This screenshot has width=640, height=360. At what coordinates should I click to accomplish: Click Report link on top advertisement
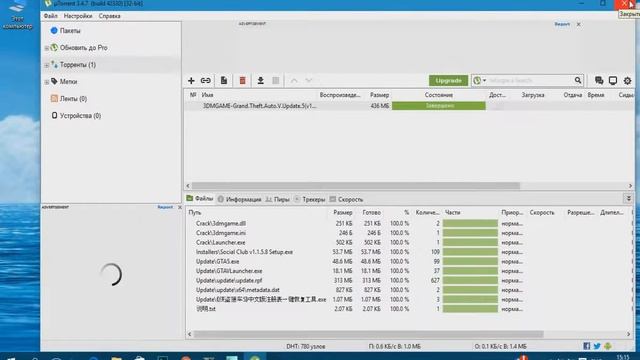pyautogui.click(x=562, y=24)
